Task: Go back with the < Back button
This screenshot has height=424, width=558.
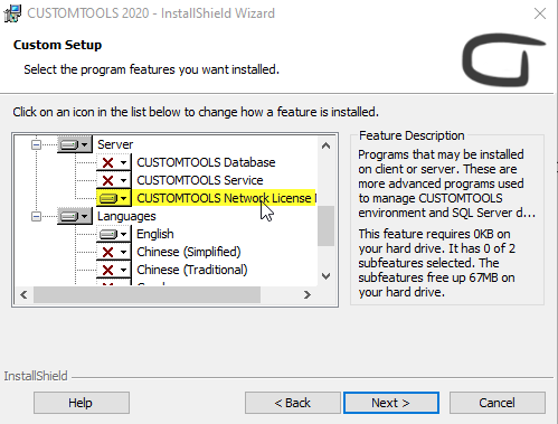Action: click(x=293, y=403)
